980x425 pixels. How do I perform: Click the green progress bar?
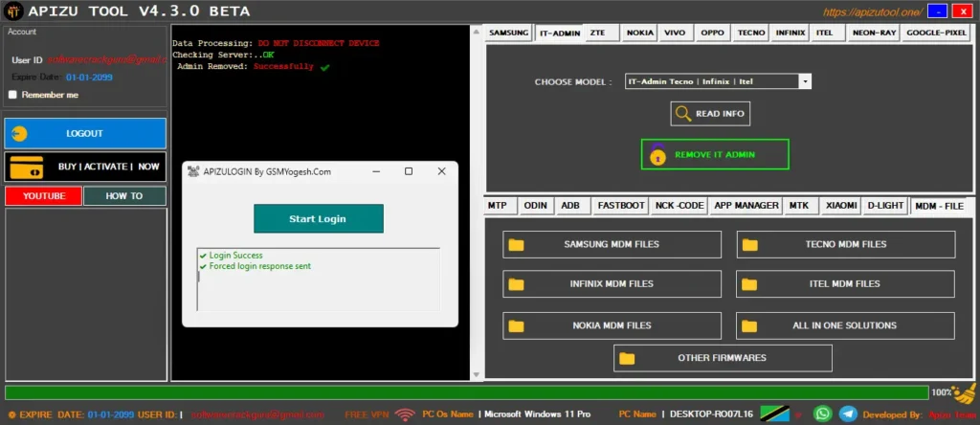(466, 392)
